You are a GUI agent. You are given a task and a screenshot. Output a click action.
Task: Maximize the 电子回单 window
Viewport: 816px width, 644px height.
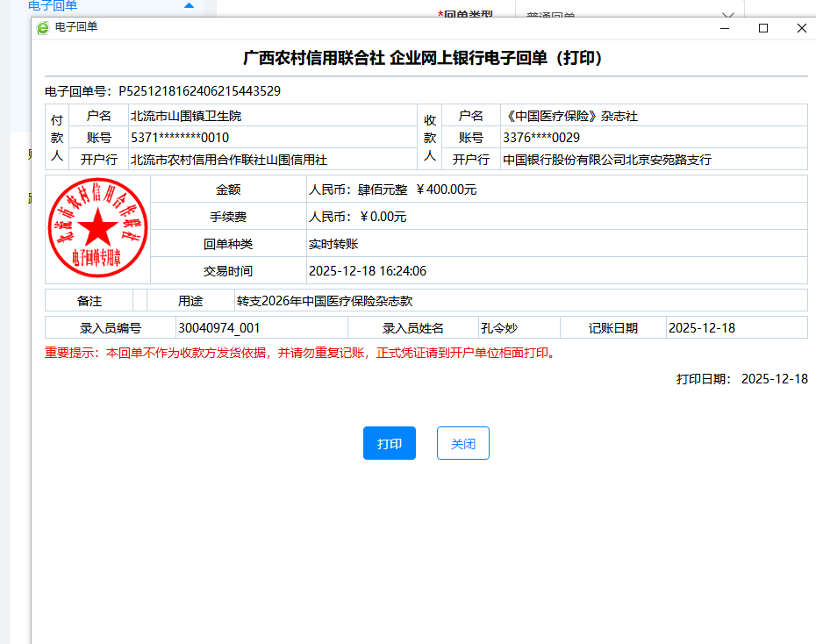point(763,28)
